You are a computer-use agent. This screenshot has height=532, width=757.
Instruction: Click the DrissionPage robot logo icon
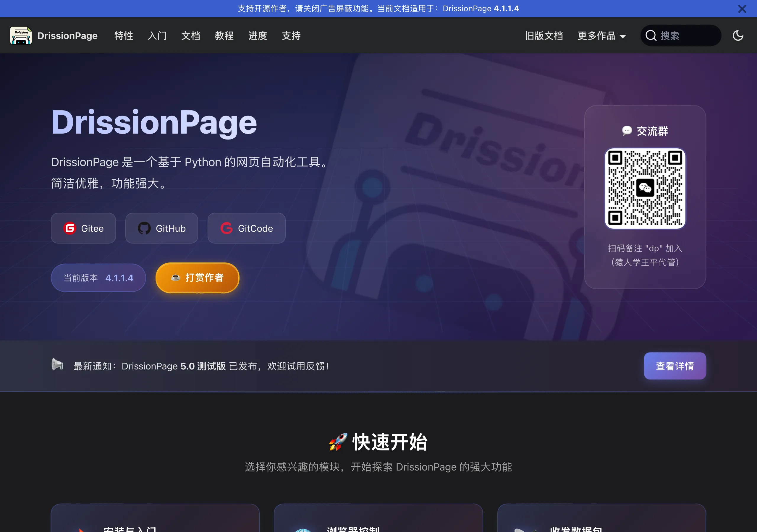[x=21, y=35]
